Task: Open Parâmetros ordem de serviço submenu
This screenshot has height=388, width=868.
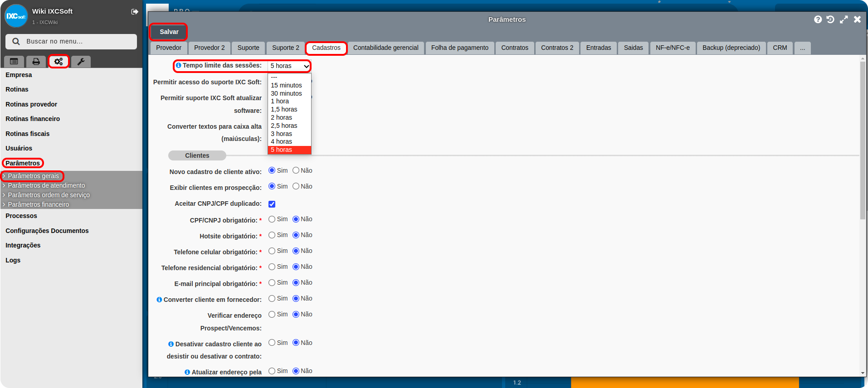Action: point(49,195)
